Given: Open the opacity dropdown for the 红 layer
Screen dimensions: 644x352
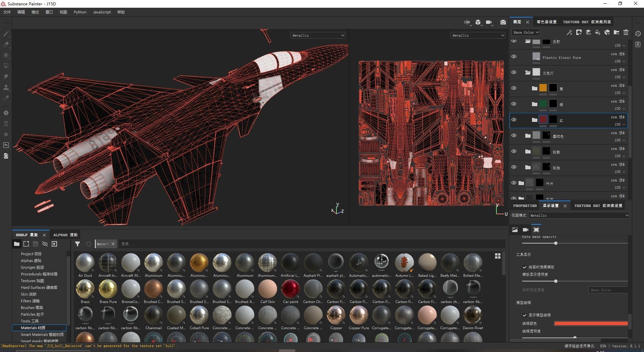Looking at the screenshot, I should (620, 124).
